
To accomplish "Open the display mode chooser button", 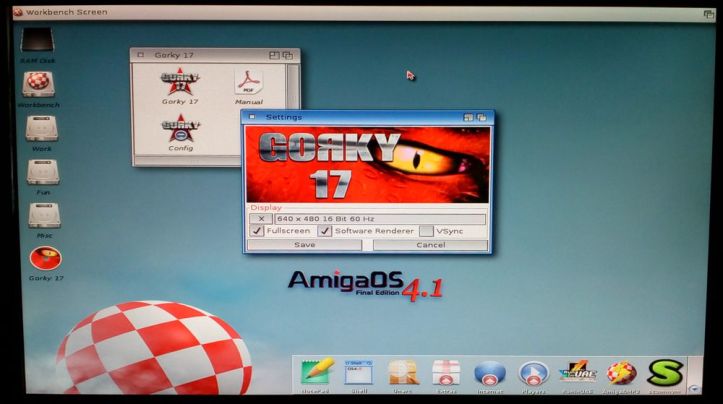I will (260, 218).
